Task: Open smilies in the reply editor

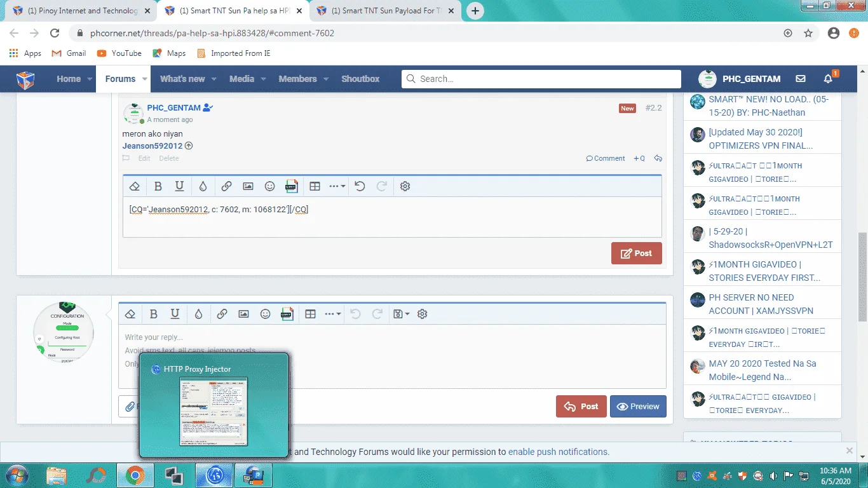Action: coord(265,314)
